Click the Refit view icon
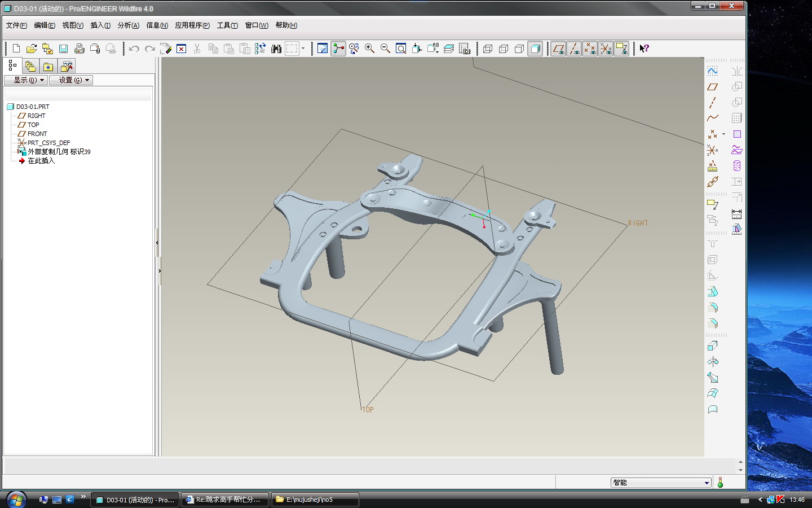Viewport: 812px width, 508px height. 401,49
